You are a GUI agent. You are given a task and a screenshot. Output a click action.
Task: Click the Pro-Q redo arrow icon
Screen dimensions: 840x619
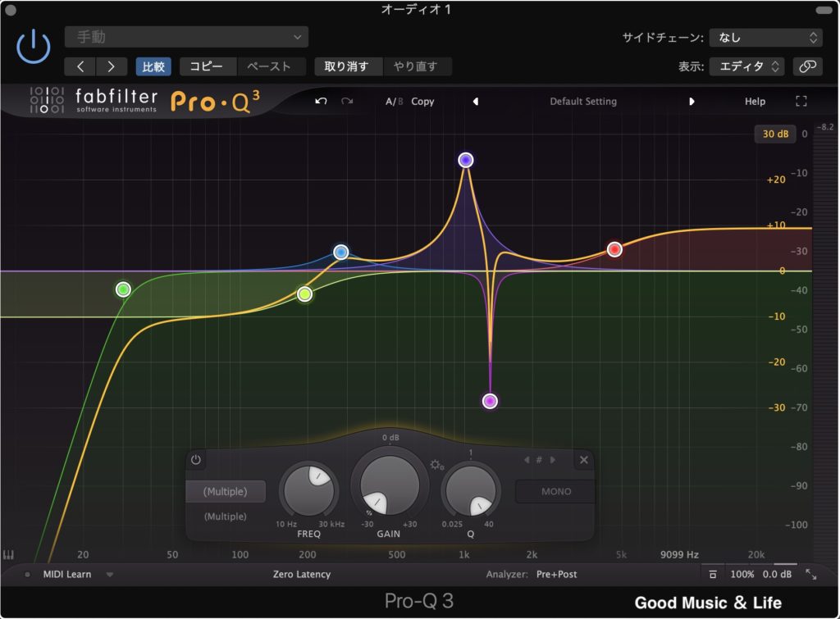coord(347,101)
